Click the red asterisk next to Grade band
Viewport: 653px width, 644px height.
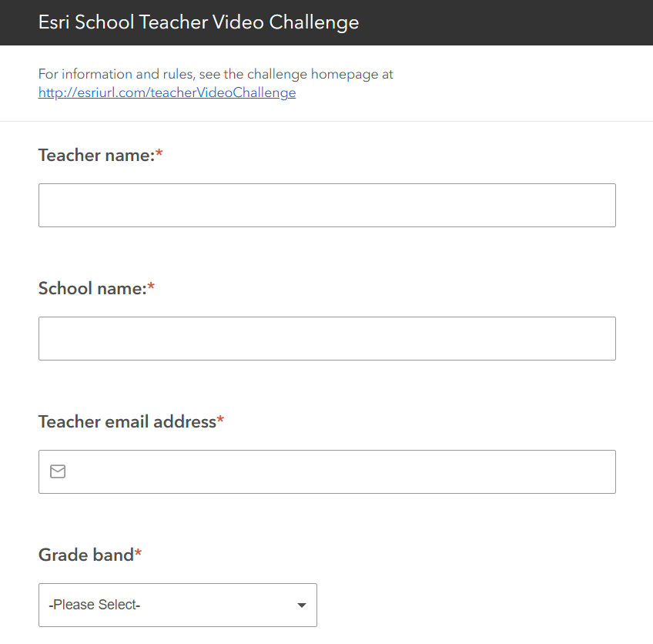(x=138, y=553)
